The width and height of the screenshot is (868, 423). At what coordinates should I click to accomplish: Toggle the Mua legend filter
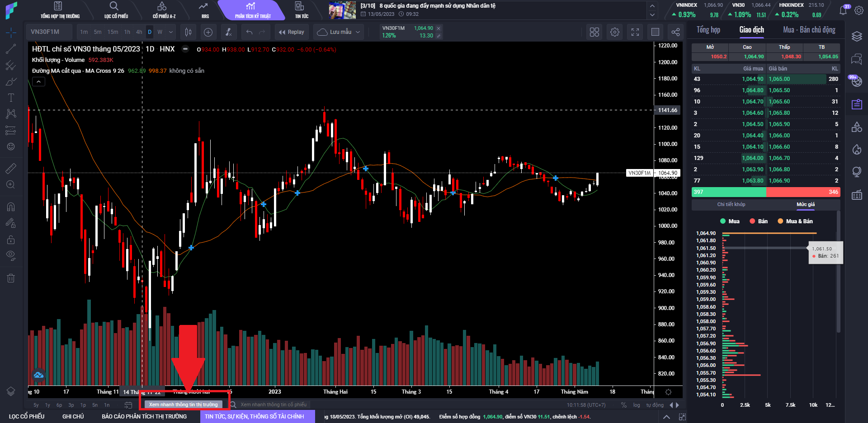(730, 221)
